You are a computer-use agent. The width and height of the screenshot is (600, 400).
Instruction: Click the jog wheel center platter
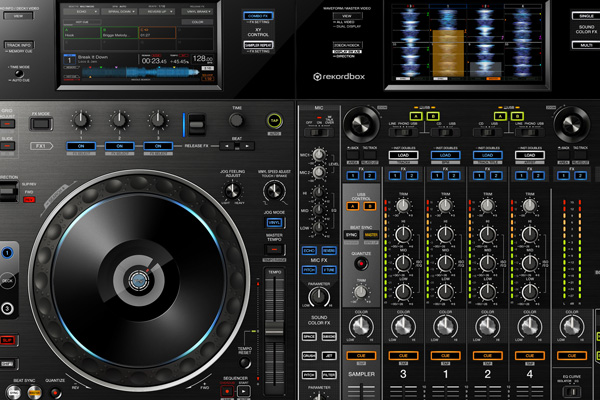tap(139, 281)
